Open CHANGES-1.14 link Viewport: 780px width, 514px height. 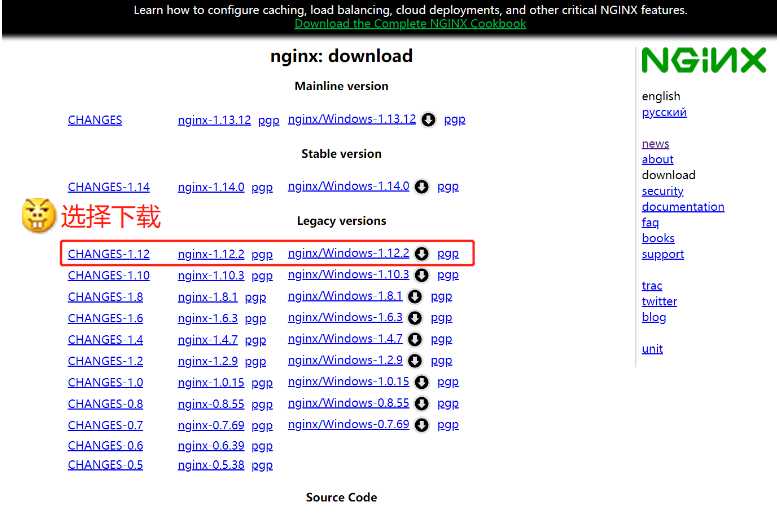109,187
